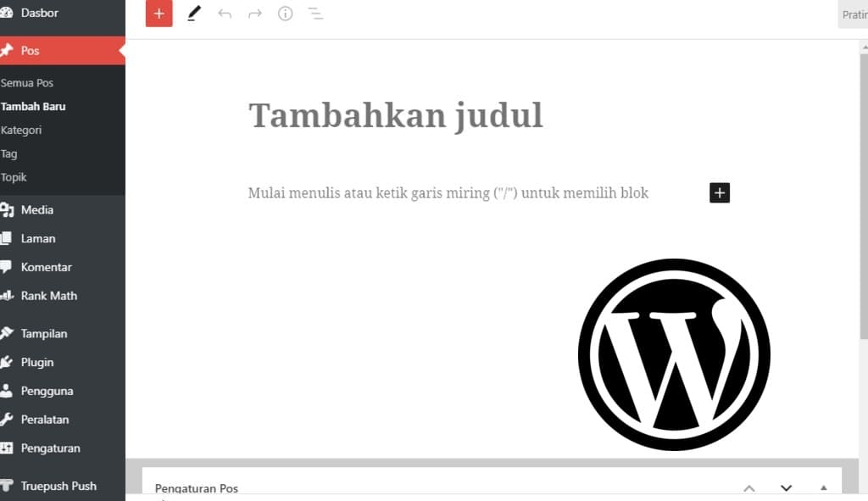
Task: Open Tag submenu
Action: click(x=8, y=154)
